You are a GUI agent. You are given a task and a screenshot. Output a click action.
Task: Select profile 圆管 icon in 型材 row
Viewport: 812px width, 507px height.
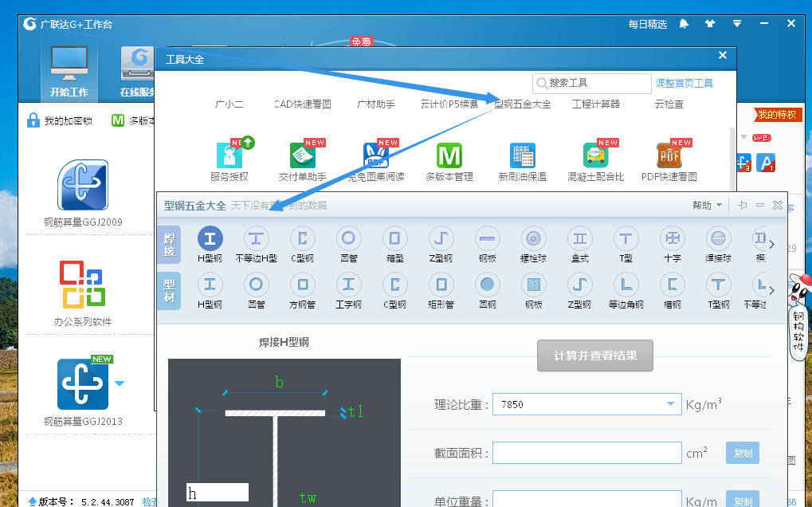[x=257, y=285]
